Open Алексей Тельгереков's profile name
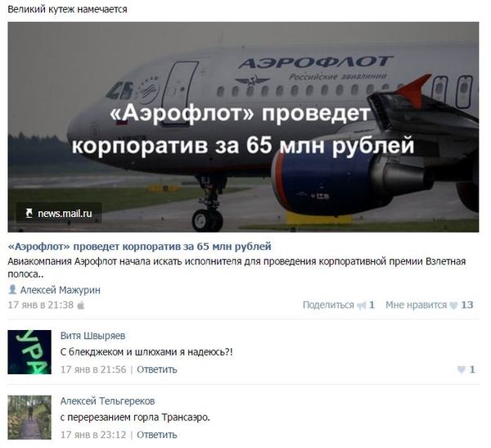Viewport: 491px width, 448px height. (x=107, y=401)
